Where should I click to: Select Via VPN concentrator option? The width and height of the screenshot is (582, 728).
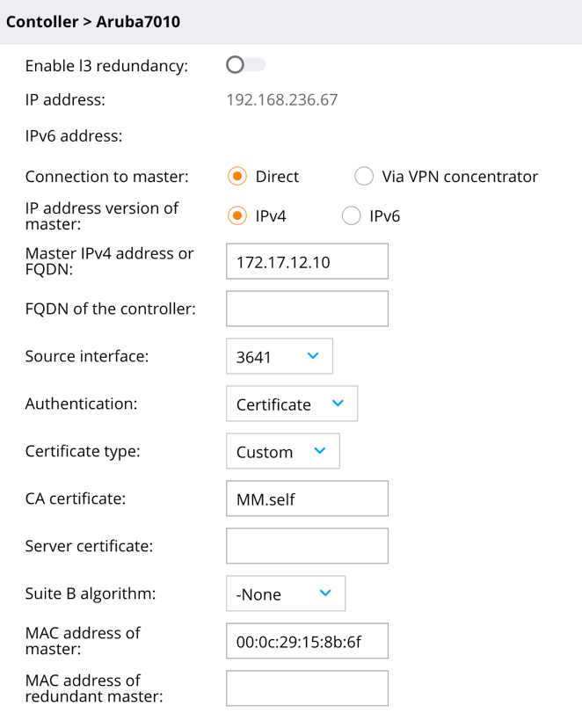tap(364, 177)
